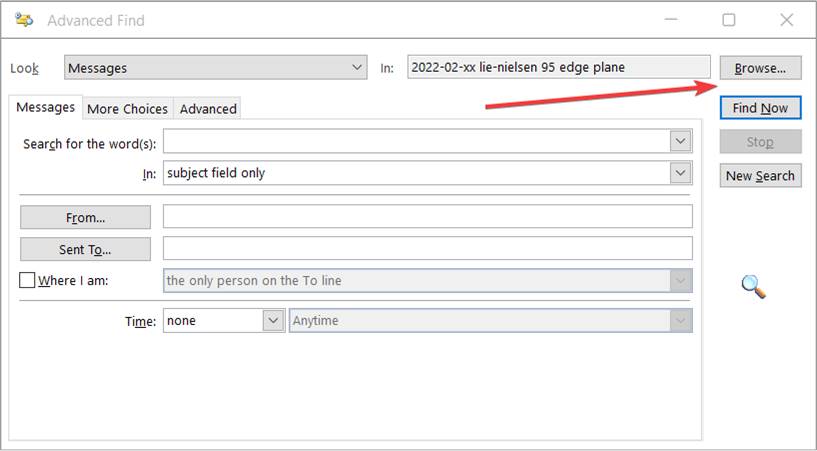Click the Browse... button
Image resolution: width=817 pixels, height=451 pixels.
760,68
